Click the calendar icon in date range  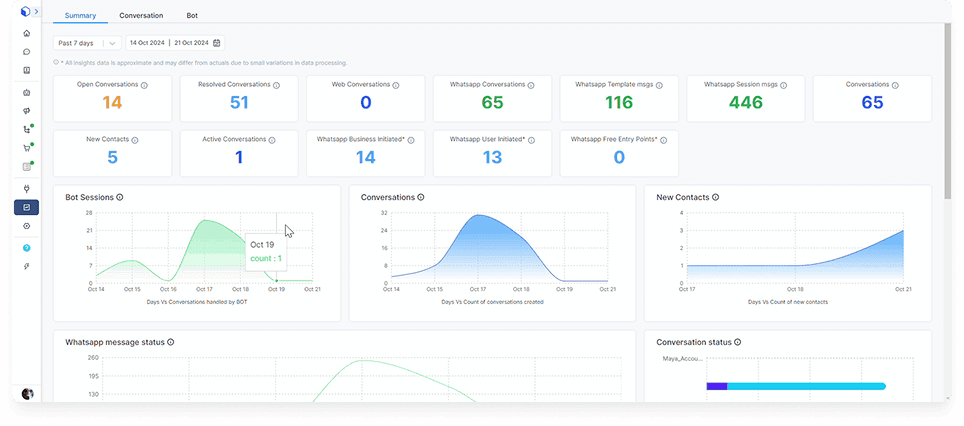coord(217,43)
